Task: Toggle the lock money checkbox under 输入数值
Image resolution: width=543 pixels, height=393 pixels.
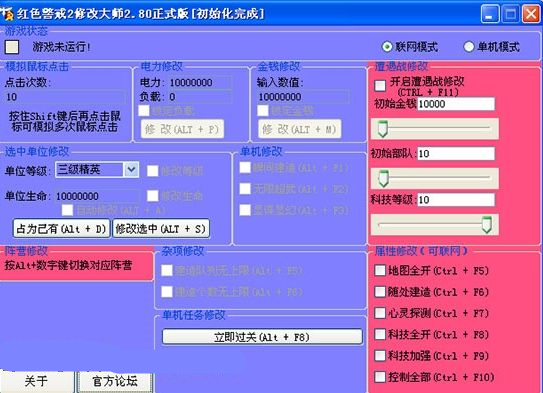Action: click(x=263, y=110)
